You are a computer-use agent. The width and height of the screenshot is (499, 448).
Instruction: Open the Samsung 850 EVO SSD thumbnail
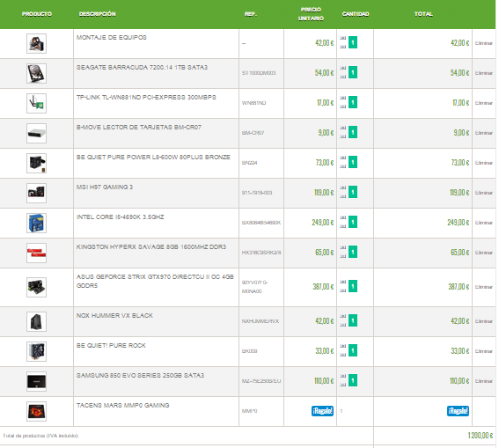point(36,381)
